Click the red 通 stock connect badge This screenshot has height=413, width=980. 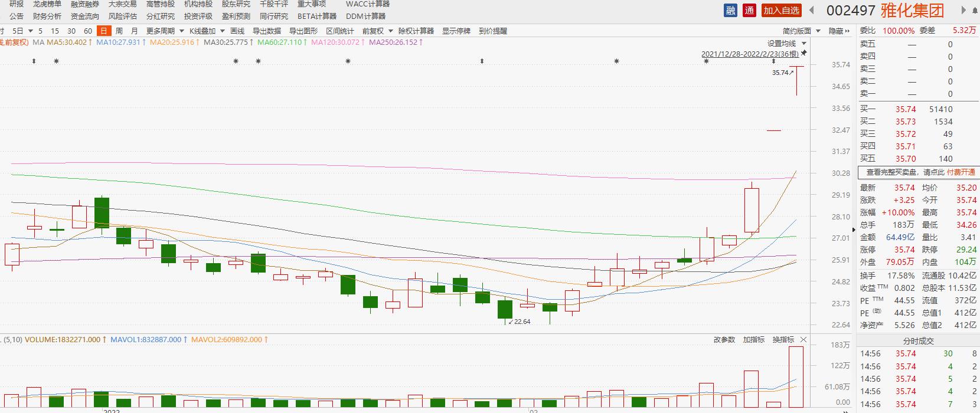pos(749,10)
